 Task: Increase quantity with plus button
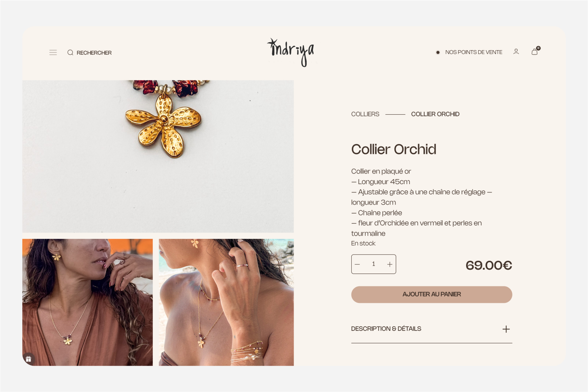coord(389,264)
